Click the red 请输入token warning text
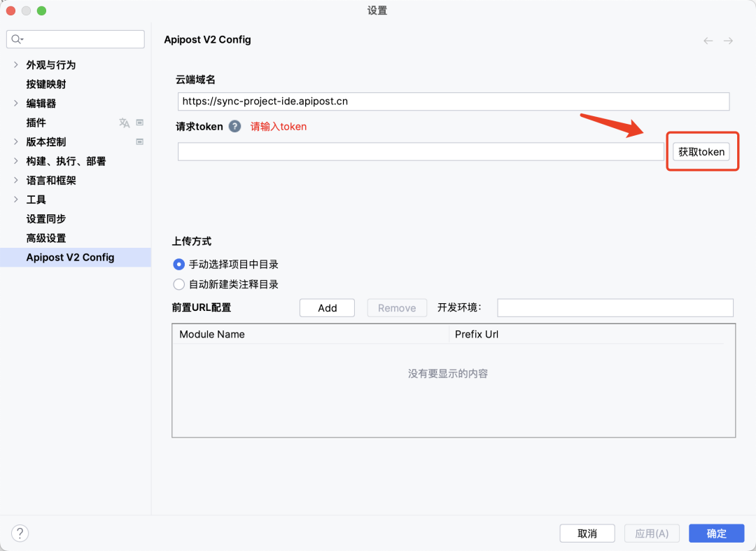 tap(278, 126)
